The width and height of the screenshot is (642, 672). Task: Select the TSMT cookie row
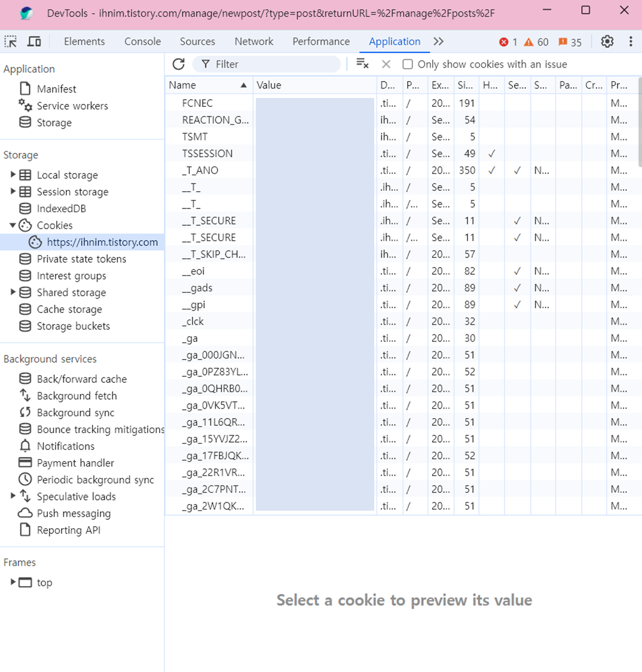pyautogui.click(x=402, y=137)
